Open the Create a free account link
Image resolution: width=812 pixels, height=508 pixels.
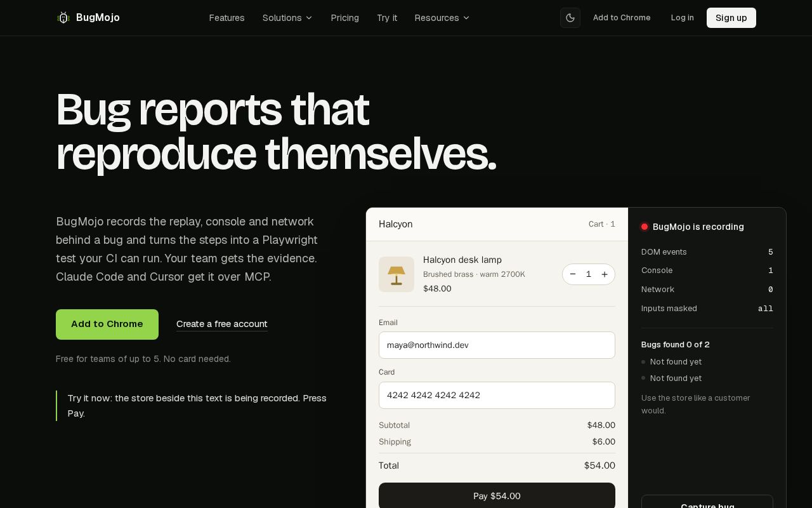point(222,324)
